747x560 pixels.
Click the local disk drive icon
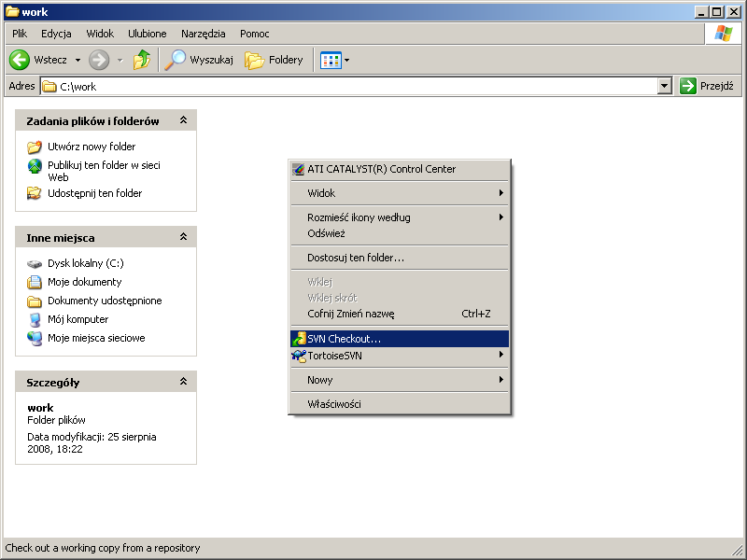coord(35,264)
